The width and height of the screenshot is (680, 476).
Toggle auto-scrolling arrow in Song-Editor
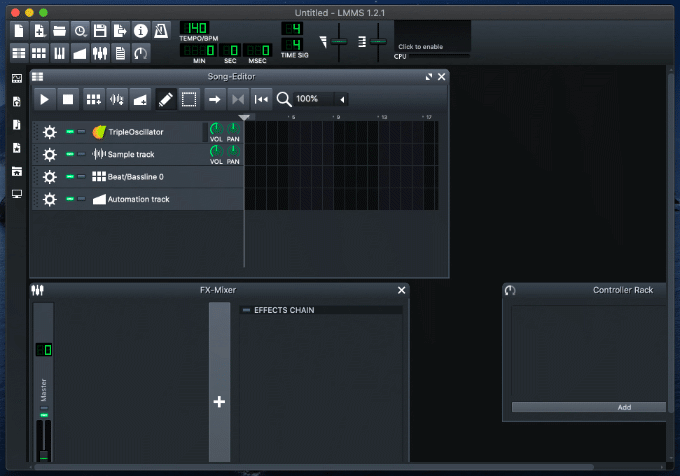coord(215,100)
